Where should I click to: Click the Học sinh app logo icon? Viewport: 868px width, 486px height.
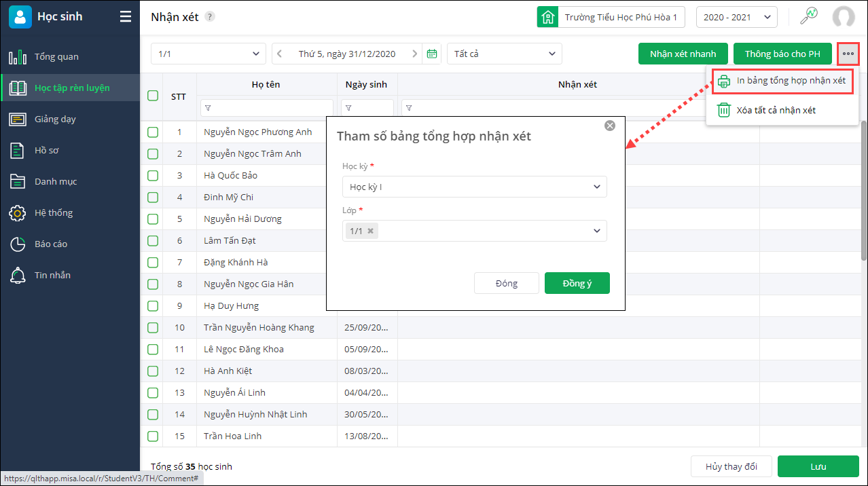coord(20,17)
